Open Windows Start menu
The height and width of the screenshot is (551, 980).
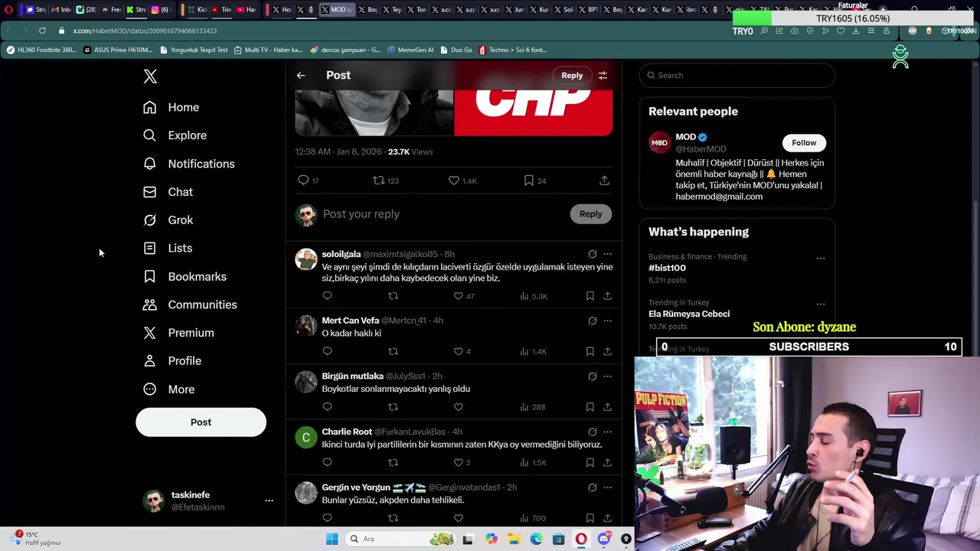(x=332, y=539)
